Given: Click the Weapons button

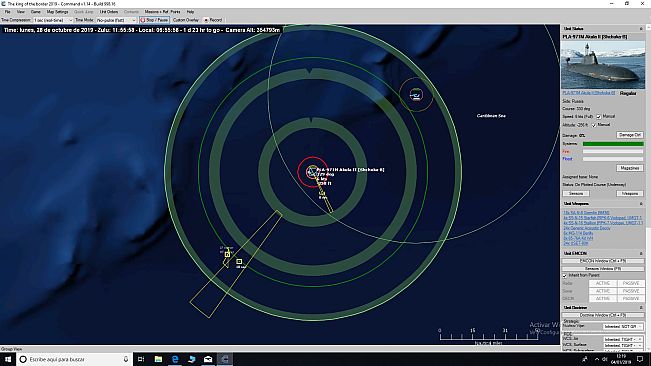Looking at the screenshot, I should (630, 193).
